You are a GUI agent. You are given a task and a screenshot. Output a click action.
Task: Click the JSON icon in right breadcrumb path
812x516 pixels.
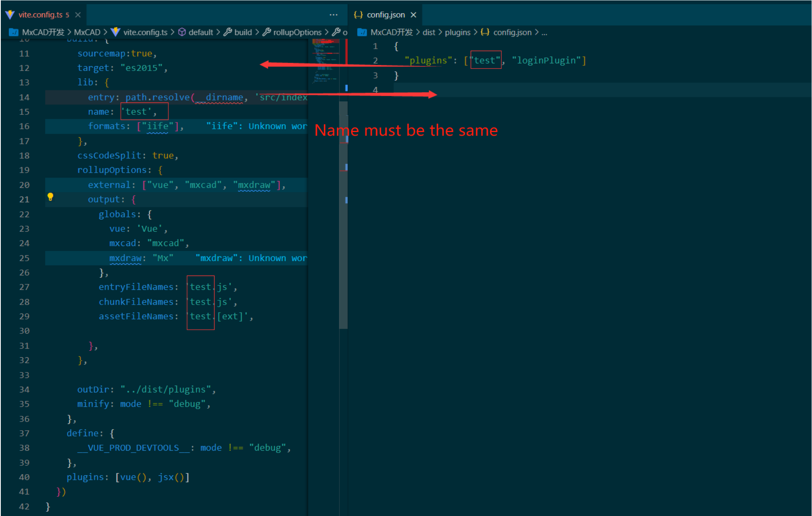pyautogui.click(x=485, y=32)
